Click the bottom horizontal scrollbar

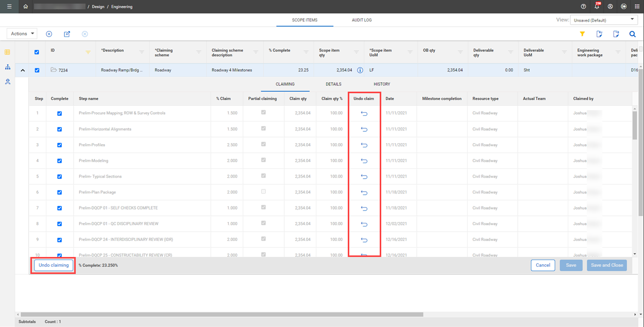click(222, 314)
